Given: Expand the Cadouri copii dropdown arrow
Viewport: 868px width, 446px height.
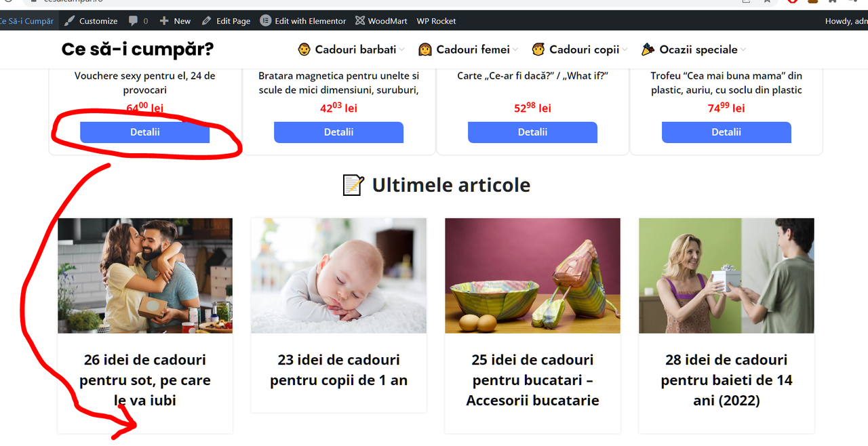Looking at the screenshot, I should pyautogui.click(x=625, y=49).
